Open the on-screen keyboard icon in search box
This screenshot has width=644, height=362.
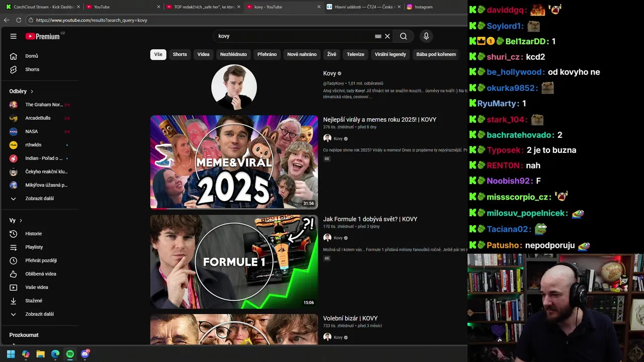[378, 36]
